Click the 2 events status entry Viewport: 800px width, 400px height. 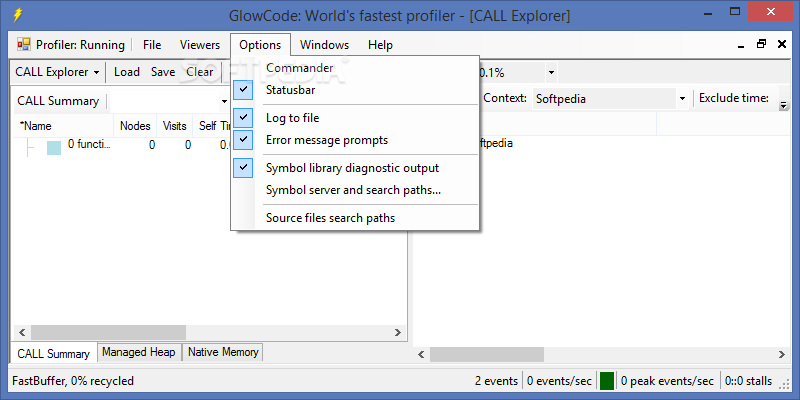496,381
